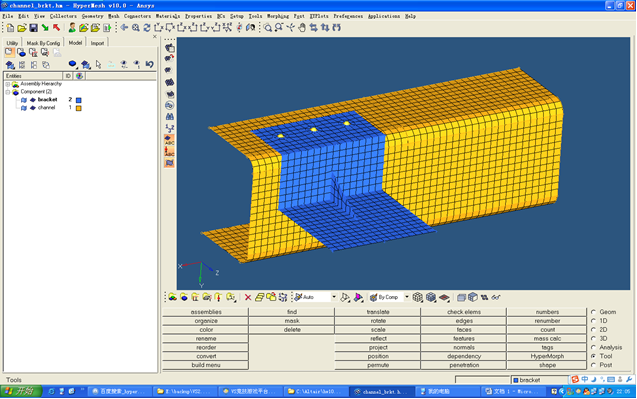The height and width of the screenshot is (399, 637).
Task: Select the Post panel radio button
Action: tap(594, 365)
